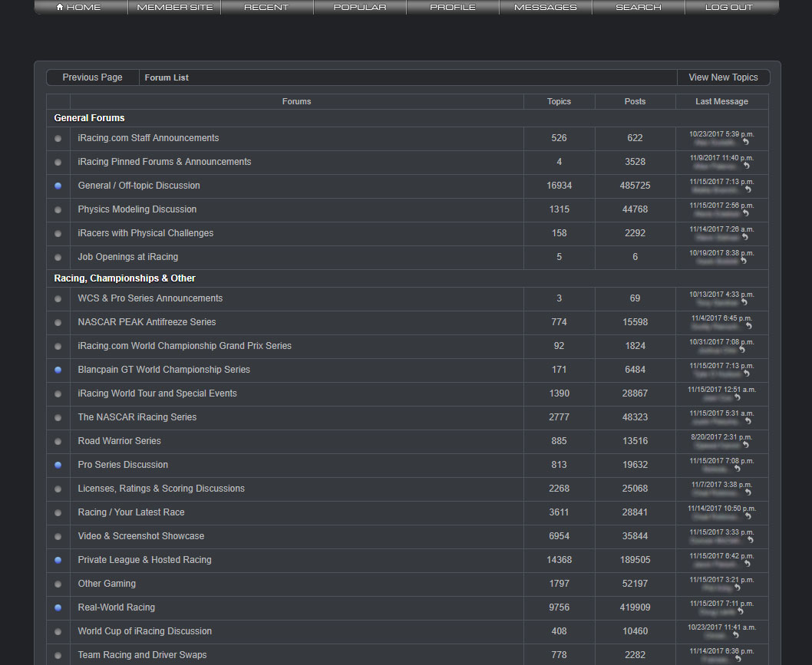Click status indicator beside Pro Series Discussion
Viewport: 812px width, 665px height.
pyautogui.click(x=58, y=465)
